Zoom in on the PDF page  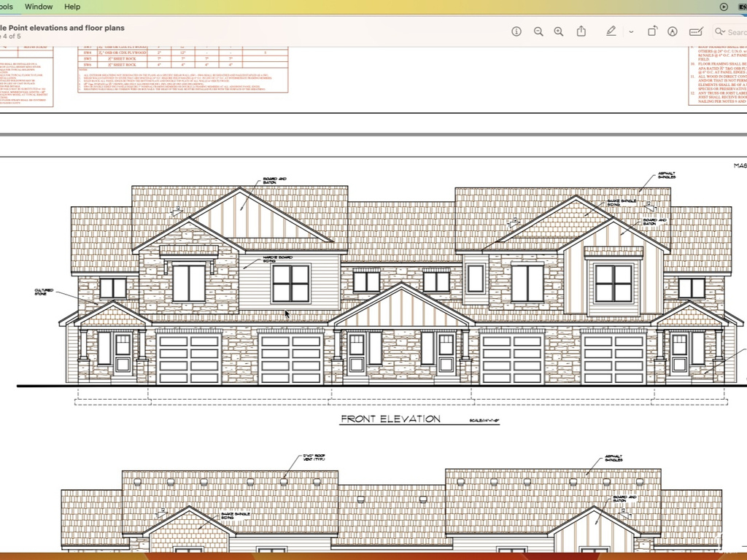pos(559,31)
